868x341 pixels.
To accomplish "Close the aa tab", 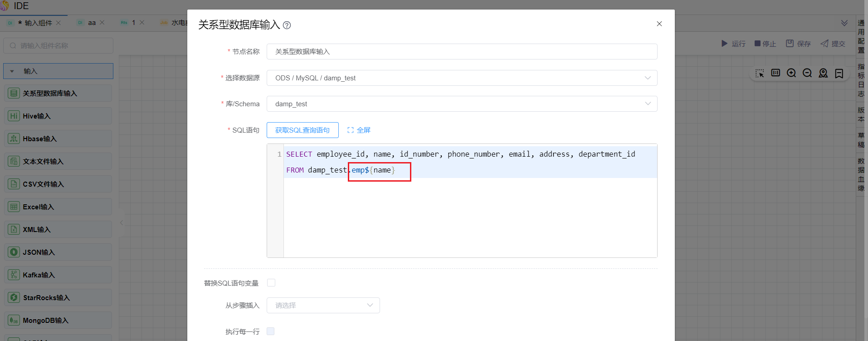I will coord(102,23).
